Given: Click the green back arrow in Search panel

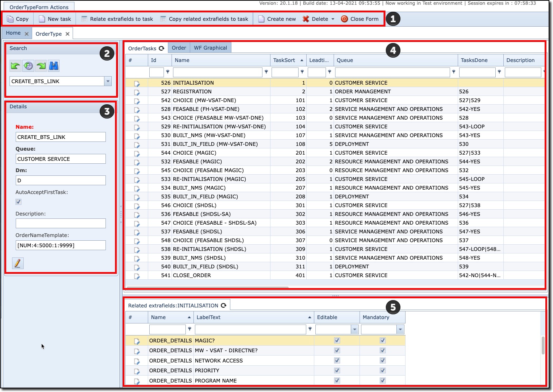Looking at the screenshot, I should [15, 66].
